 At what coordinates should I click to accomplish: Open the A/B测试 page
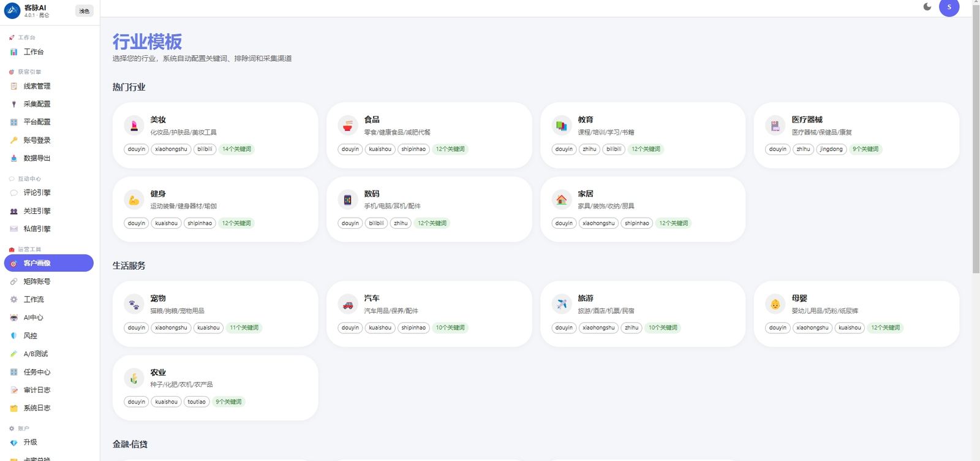click(x=49, y=354)
